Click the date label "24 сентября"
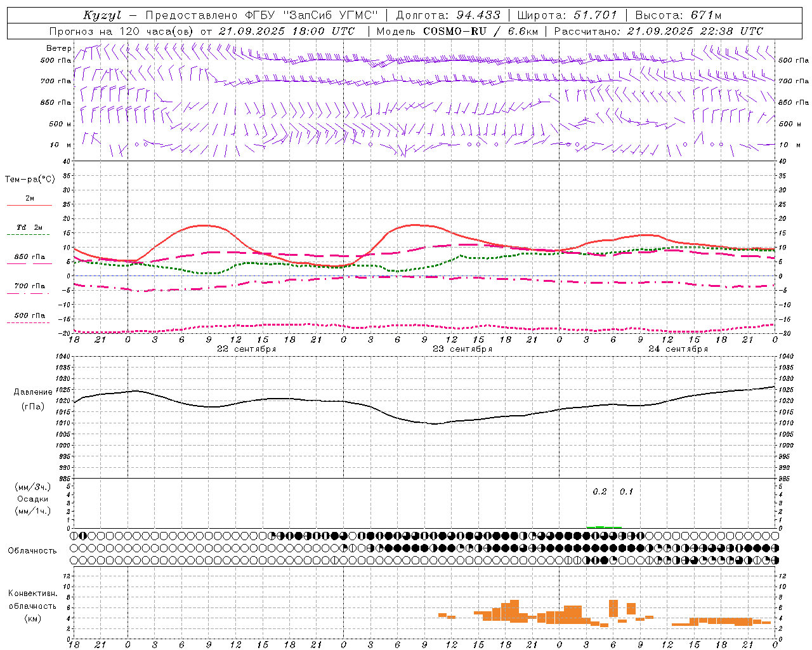Image resolution: width=812 pixels, height=650 pixels. click(678, 349)
